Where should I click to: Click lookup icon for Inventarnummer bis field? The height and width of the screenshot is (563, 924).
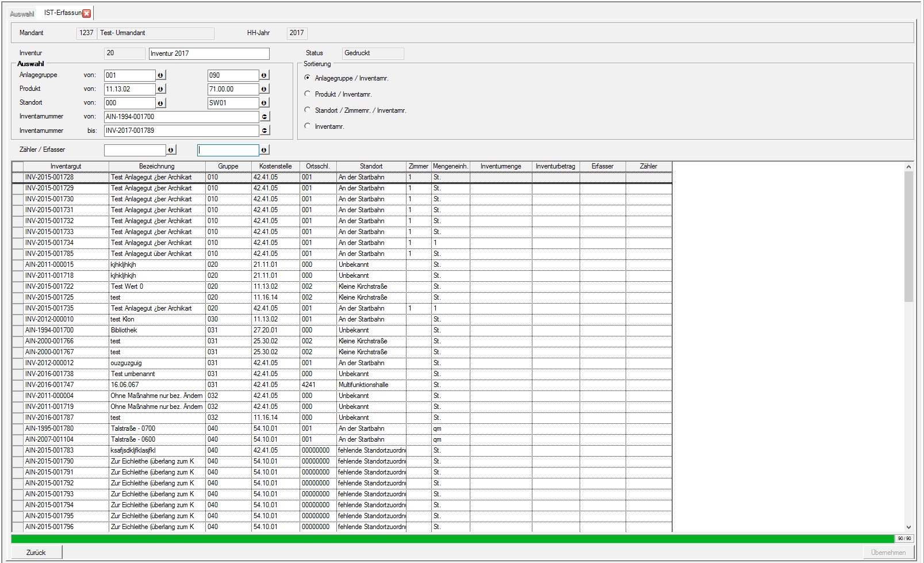264,131
